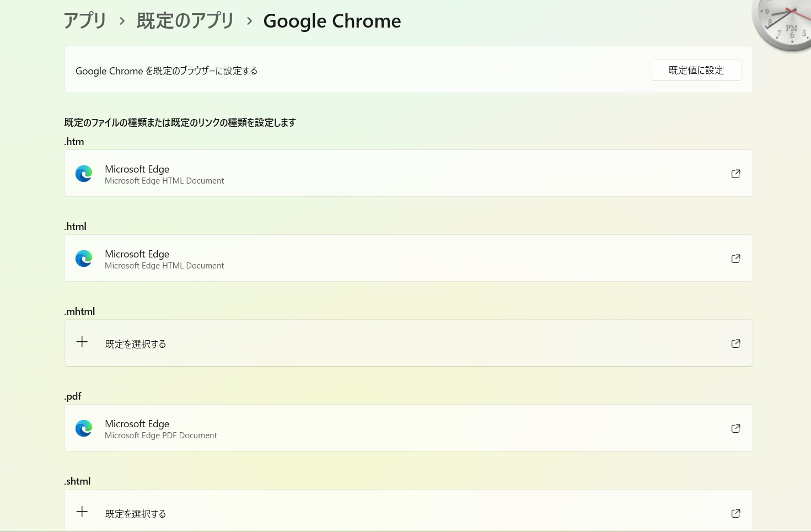The width and height of the screenshot is (811, 532).
Task: Click the Edge icon in the .html row
Action: (x=84, y=259)
